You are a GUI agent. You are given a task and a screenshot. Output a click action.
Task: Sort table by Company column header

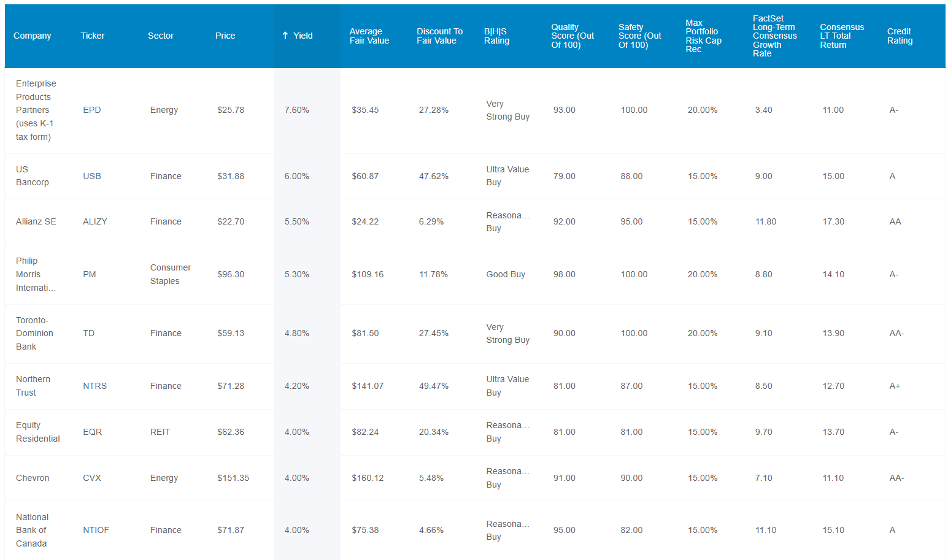click(33, 36)
